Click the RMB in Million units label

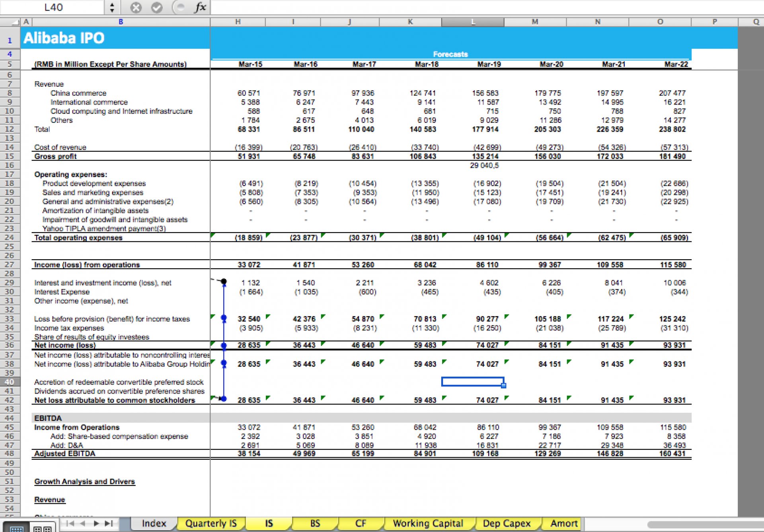point(110,64)
